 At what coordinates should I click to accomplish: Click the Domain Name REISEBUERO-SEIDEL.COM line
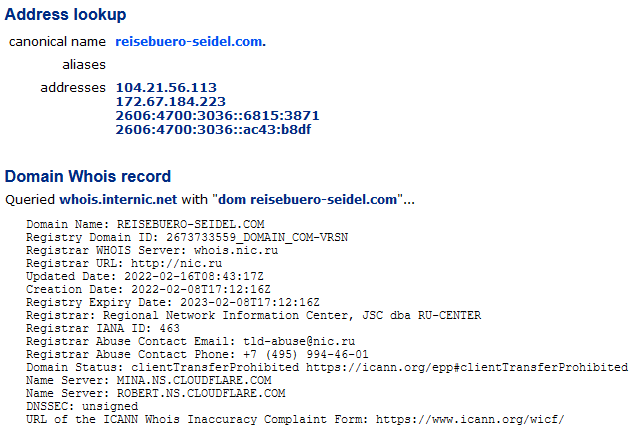145,224
